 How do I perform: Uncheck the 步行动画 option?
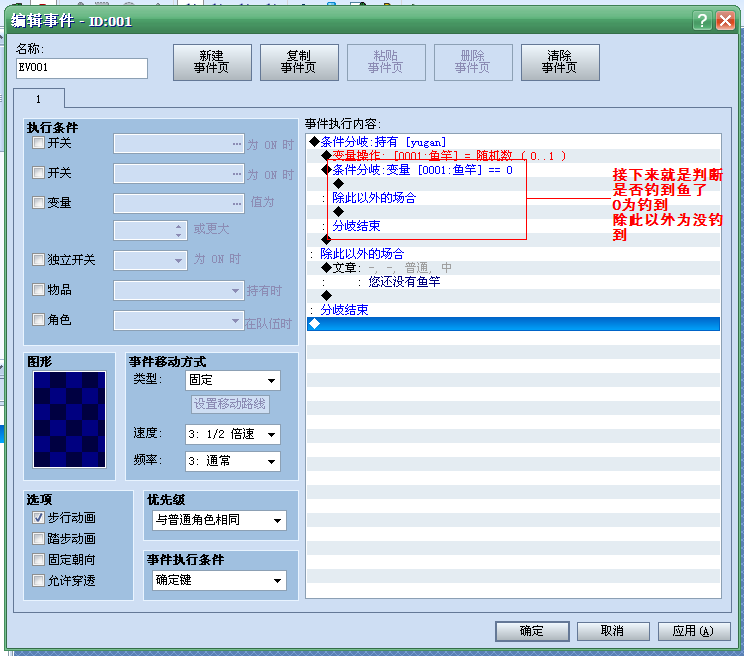(38, 517)
